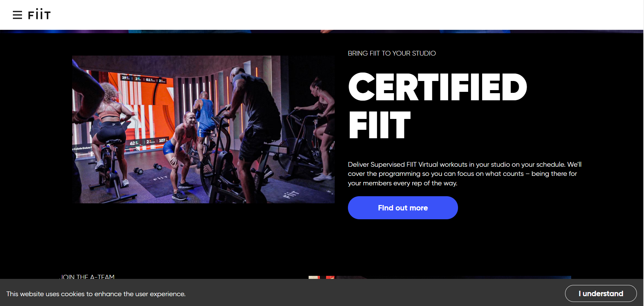
Task: Click the cookie notice message text
Action: pos(96,294)
